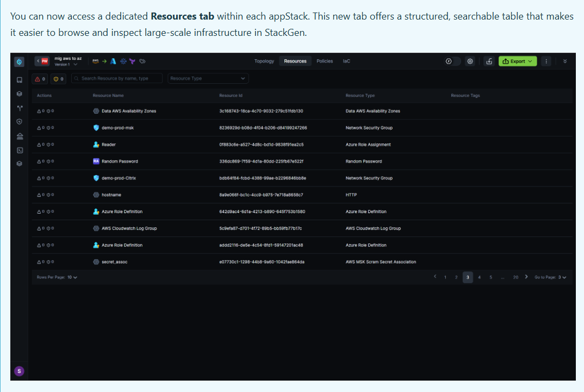584x392 pixels.
Task: Click the Resource Tags column header
Action: (465, 96)
